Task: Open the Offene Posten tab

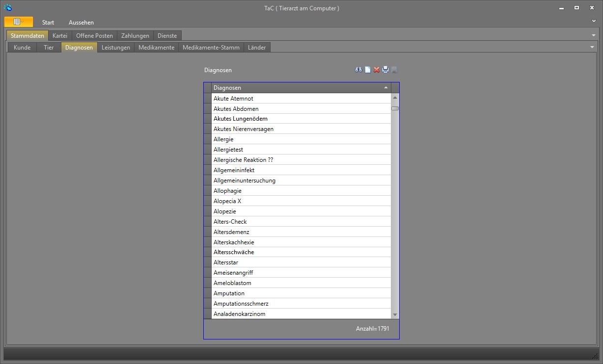Action: click(x=94, y=35)
